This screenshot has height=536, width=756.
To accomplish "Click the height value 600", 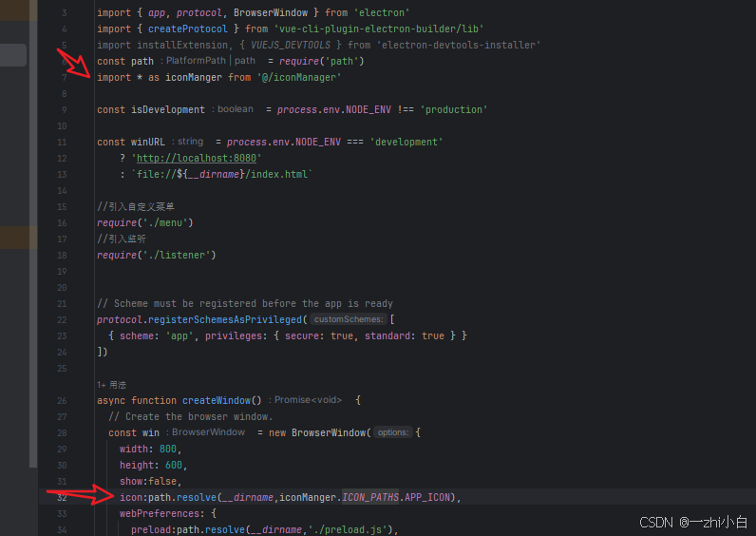I will [x=174, y=465].
